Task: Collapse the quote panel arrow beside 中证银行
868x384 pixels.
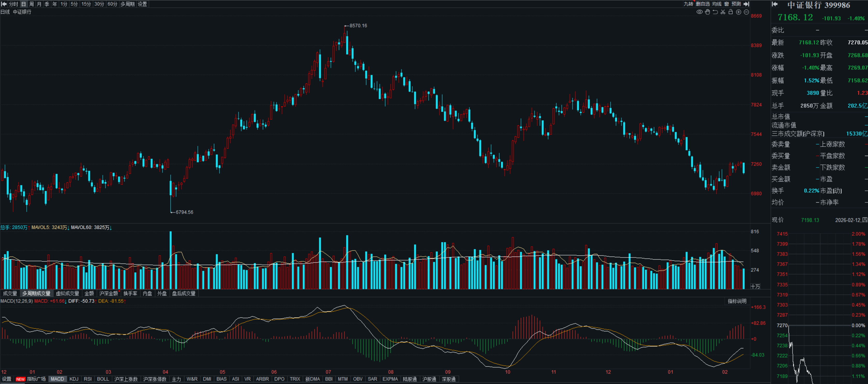Action: click(x=775, y=4)
